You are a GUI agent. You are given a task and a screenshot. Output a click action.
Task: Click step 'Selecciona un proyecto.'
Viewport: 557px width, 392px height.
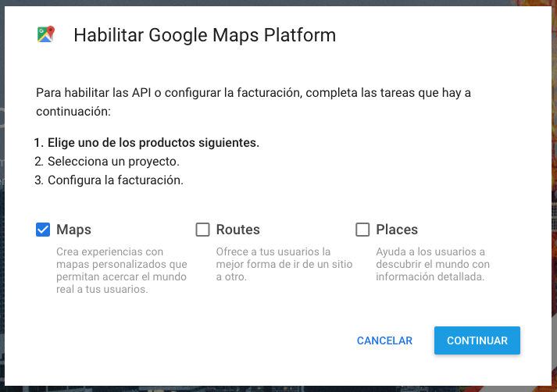(114, 162)
